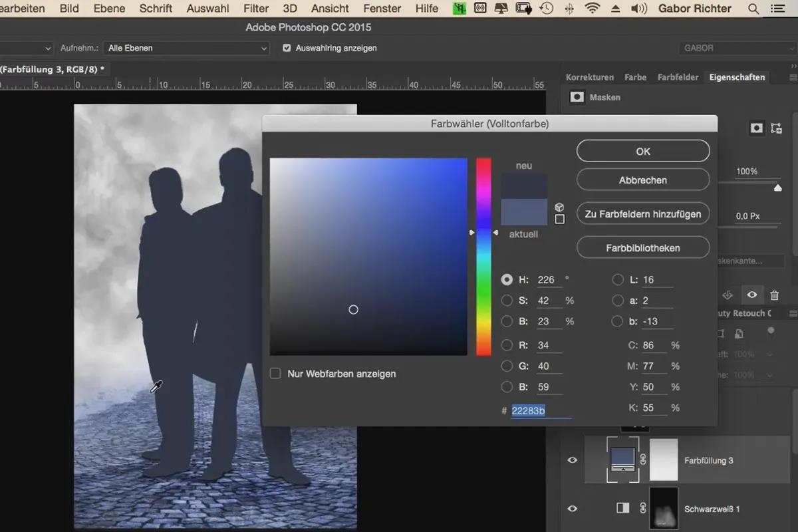
Task: Uncheck Auswahlring anzeigen option
Action: pyautogui.click(x=287, y=48)
